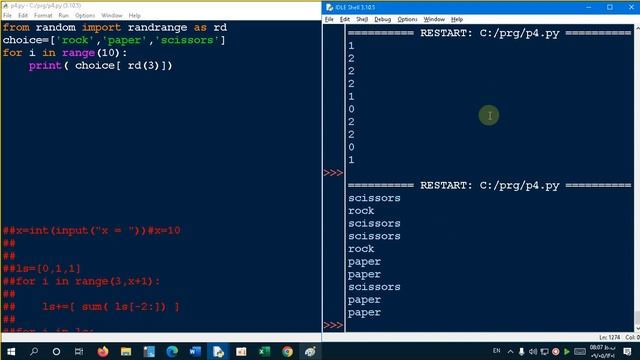Click the second RESTART line in shell
The height and width of the screenshot is (360, 640).
point(489,185)
